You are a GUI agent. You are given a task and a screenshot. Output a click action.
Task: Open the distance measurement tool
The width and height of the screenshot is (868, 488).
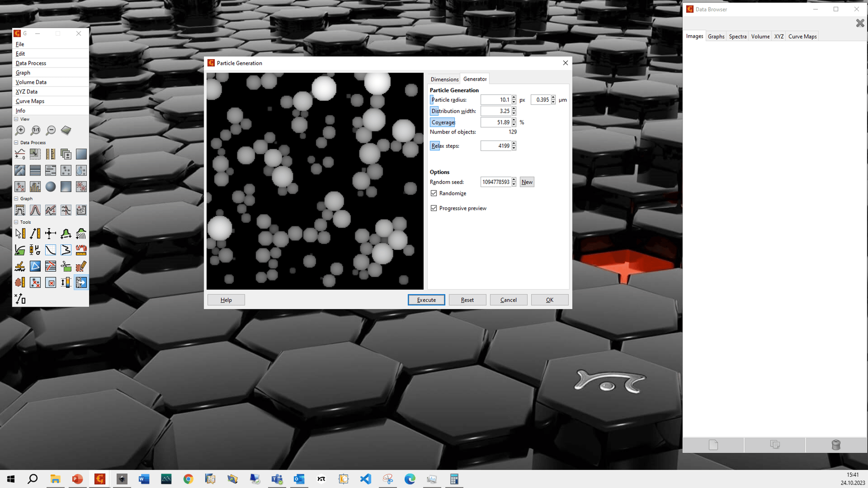[35, 234]
